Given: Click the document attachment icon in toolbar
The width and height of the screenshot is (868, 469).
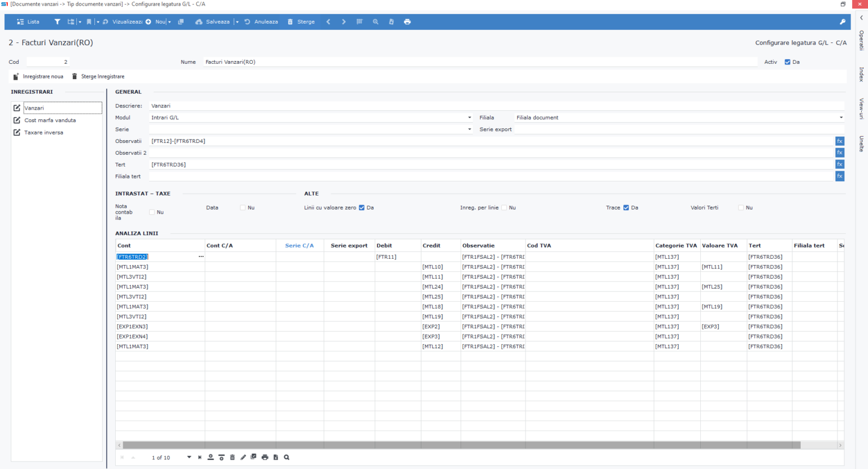Looking at the screenshot, I should (x=391, y=22).
